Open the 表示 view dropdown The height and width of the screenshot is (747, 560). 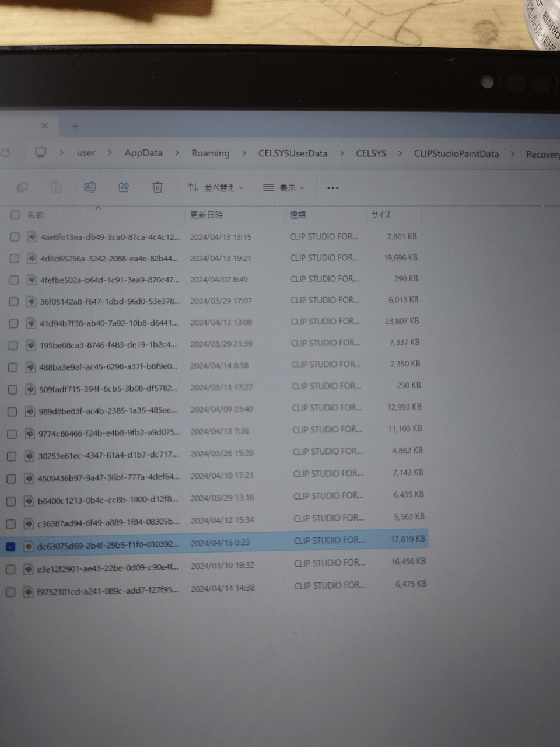coord(283,188)
